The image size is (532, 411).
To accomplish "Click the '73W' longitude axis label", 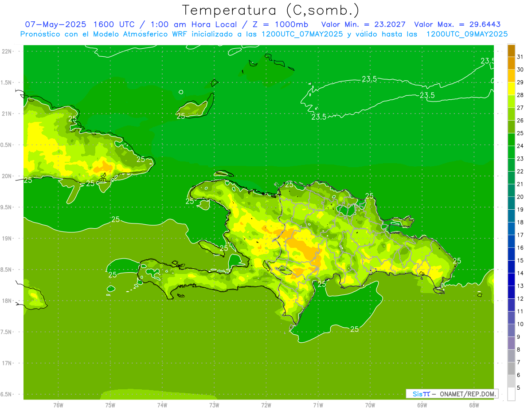I will (x=214, y=405).
